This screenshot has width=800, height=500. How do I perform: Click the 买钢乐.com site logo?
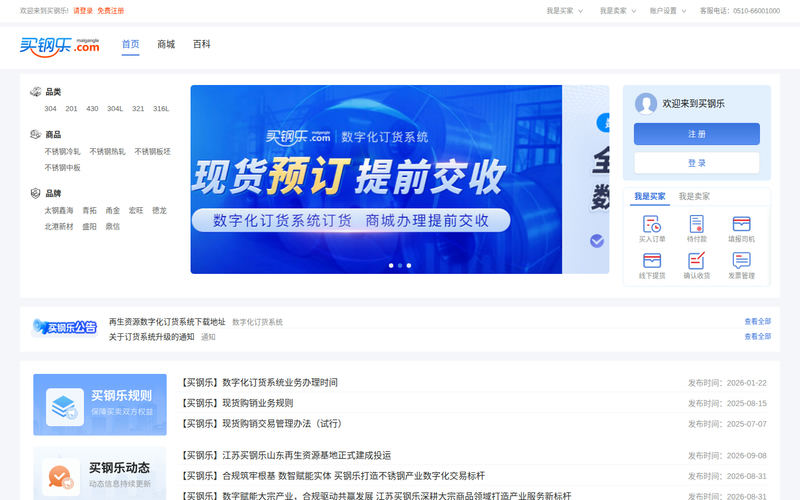pos(59,46)
